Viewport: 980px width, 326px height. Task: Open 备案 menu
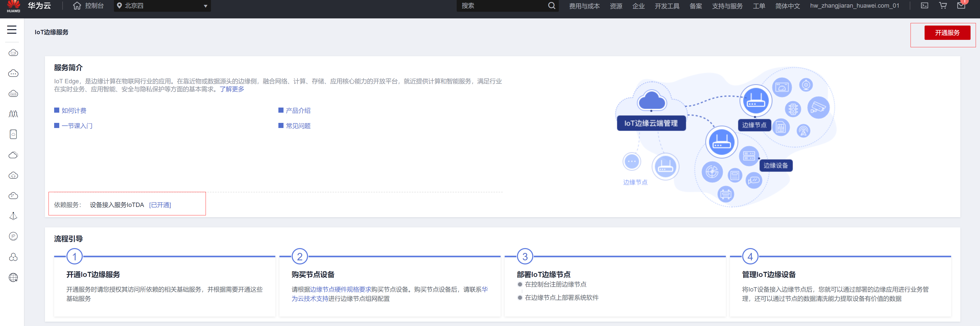point(696,6)
